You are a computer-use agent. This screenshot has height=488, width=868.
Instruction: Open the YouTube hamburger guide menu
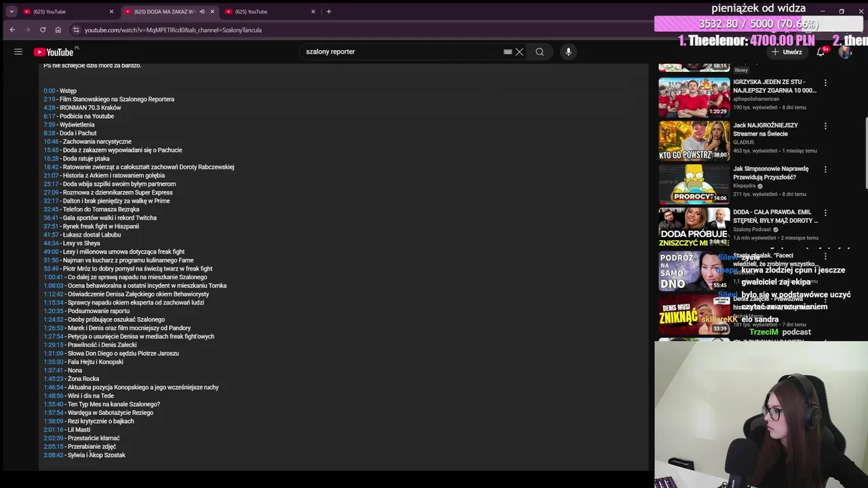[x=18, y=52]
